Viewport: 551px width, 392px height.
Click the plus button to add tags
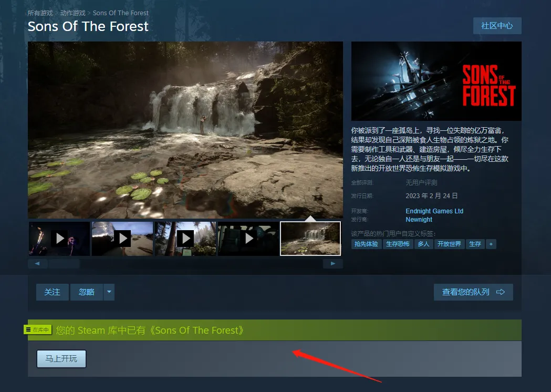tap(491, 244)
